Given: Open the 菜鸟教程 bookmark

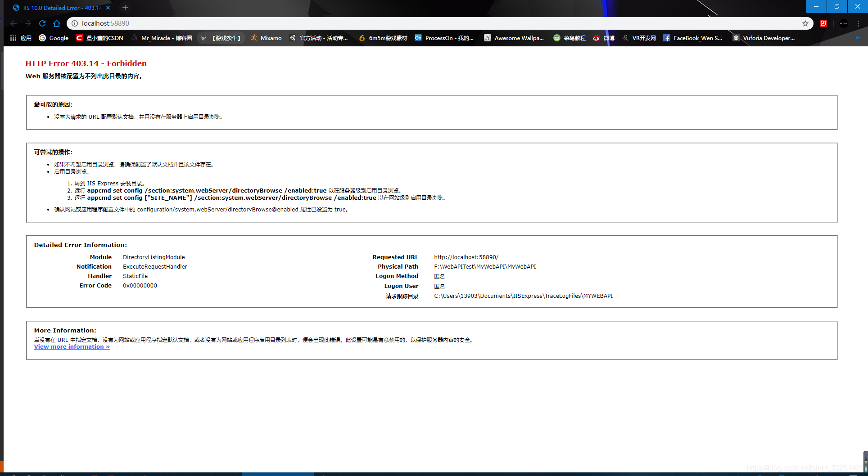Looking at the screenshot, I should (x=570, y=38).
